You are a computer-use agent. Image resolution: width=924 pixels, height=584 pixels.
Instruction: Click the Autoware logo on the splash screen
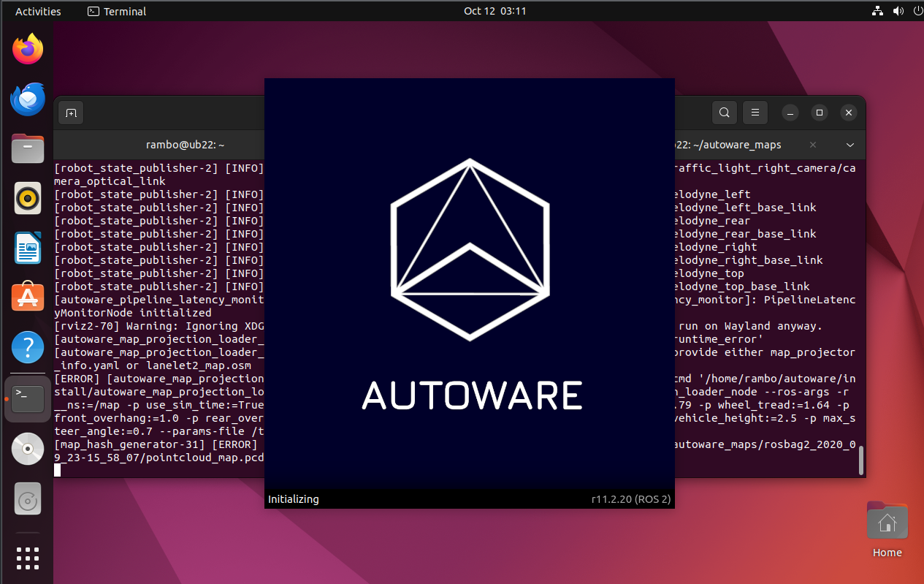470,249
